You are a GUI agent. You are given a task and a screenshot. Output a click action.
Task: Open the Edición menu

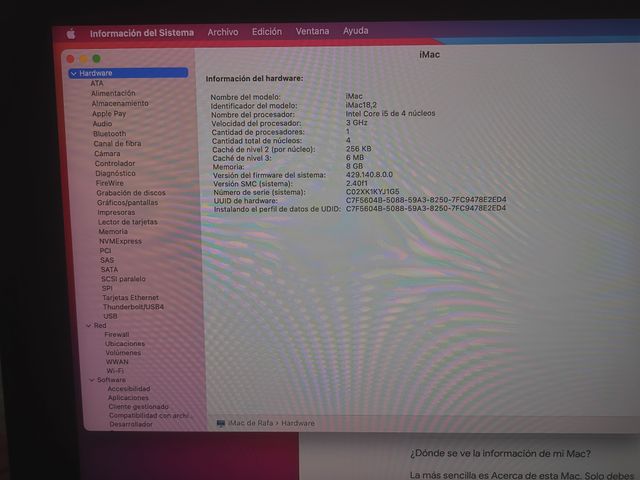pos(267,31)
